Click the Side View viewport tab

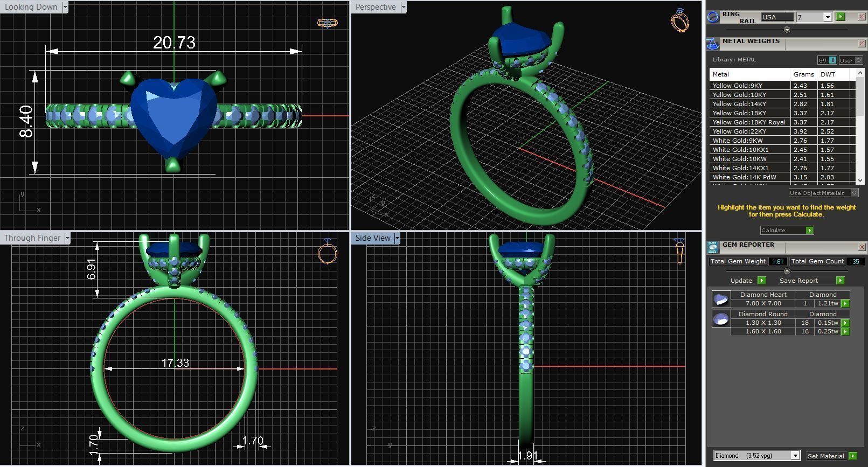coord(373,238)
